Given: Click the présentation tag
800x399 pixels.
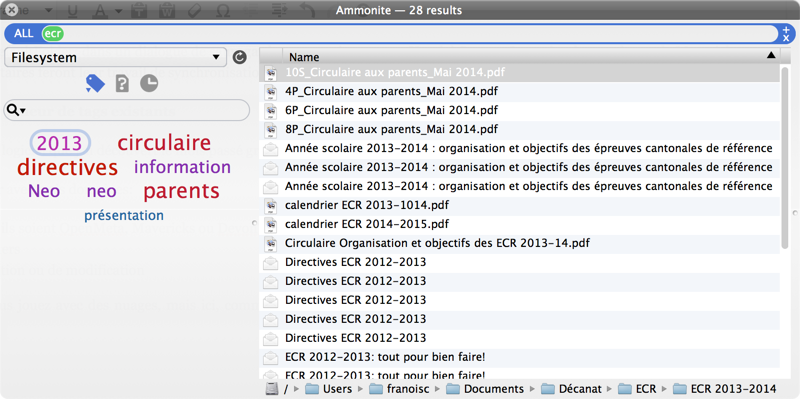Looking at the screenshot, I should click(x=124, y=215).
